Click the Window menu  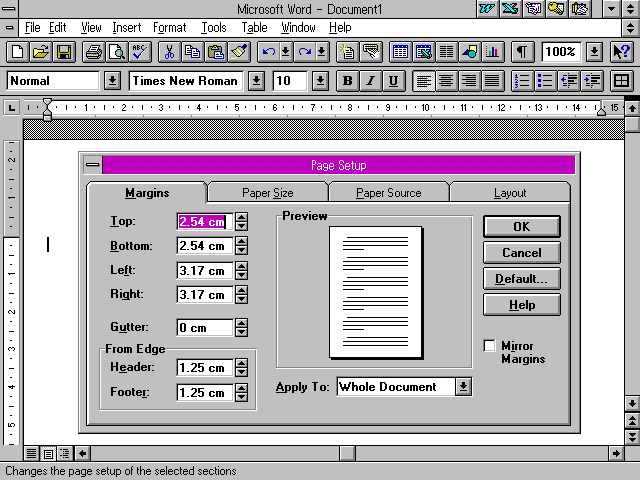[x=298, y=28]
